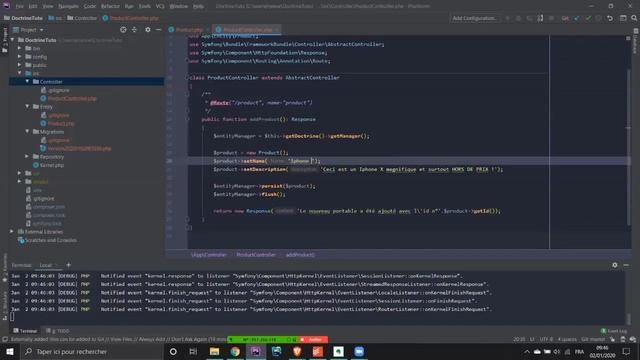Click the Controller breadcrumb in navigation bar
This screenshot has width=640, height=360.
pos(82,18)
